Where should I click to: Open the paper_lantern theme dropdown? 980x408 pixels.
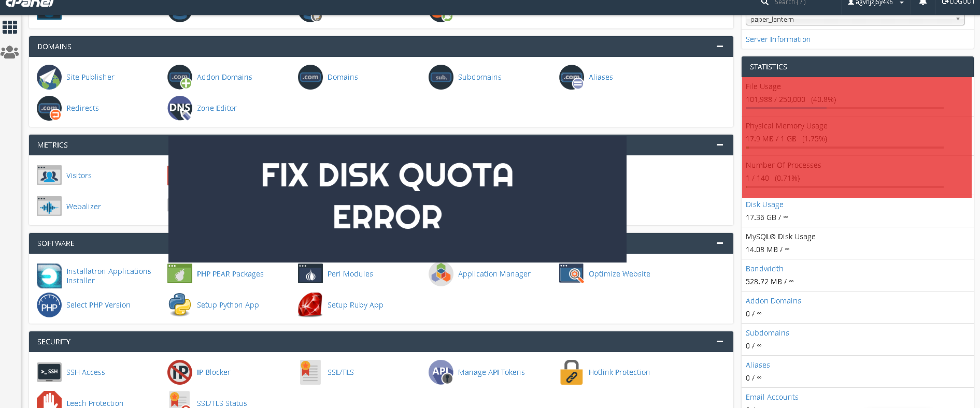(x=855, y=20)
